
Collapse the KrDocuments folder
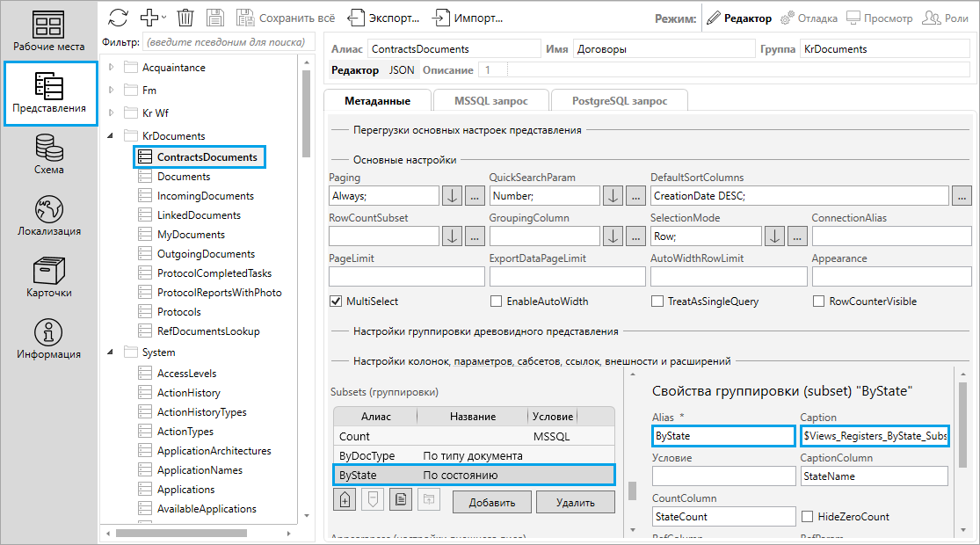point(111,136)
